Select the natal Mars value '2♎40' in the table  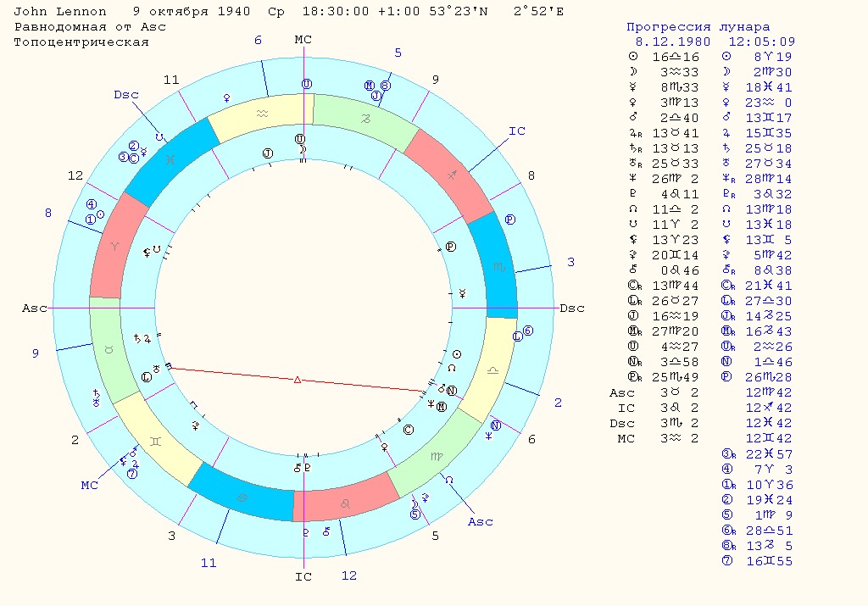[679, 118]
